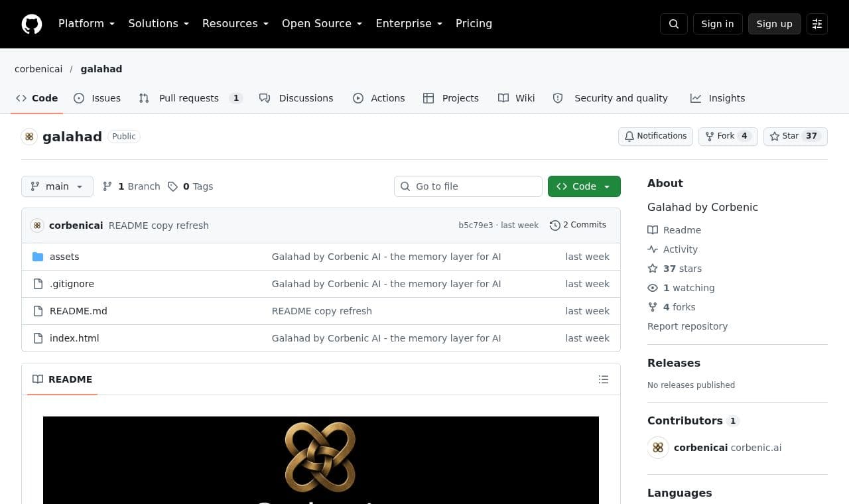Click the GitHub logo icon
The height and width of the screenshot is (504, 849).
point(32,24)
